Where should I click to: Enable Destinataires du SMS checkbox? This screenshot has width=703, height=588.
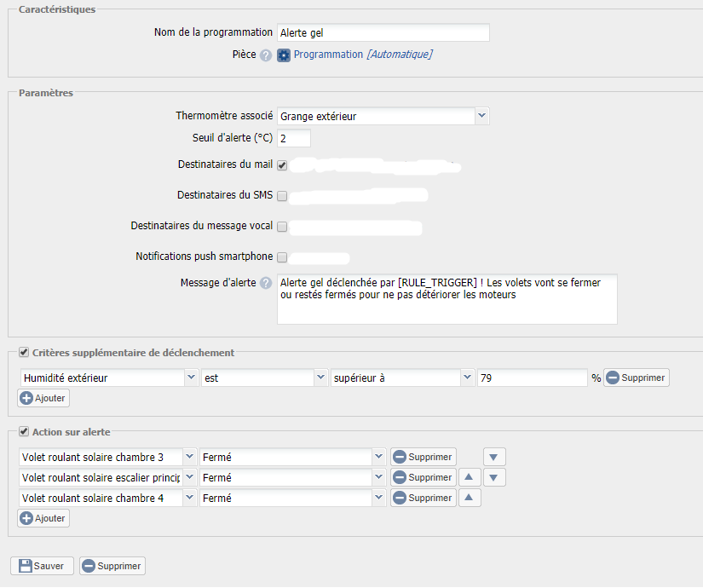pos(282,196)
